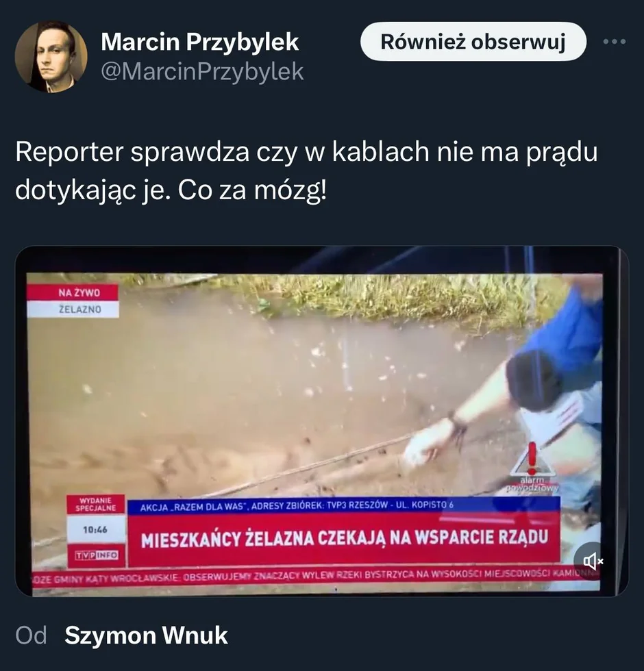This screenshot has width=644, height=671.
Task: Open Marcin Przybylek's profile avatar
Action: pos(51,57)
